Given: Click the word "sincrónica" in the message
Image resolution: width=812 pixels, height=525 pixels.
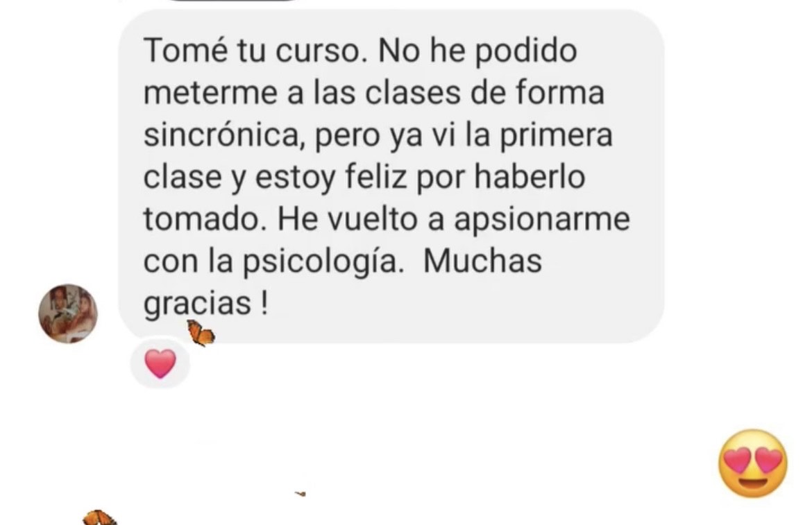Looking at the screenshot, I should (221, 135).
